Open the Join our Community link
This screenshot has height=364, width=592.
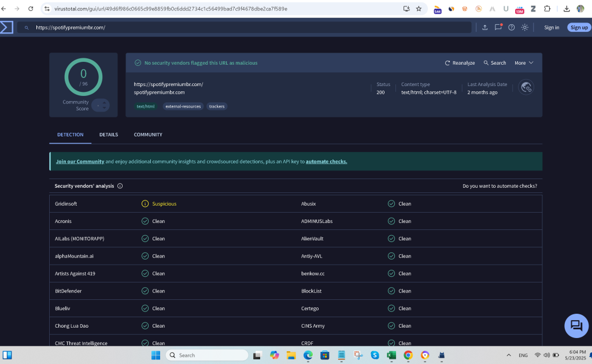click(80, 161)
